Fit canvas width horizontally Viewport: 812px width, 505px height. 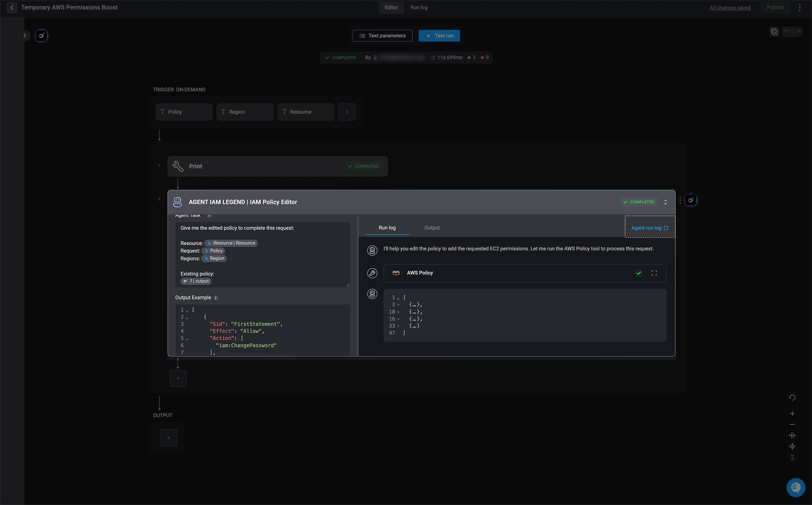point(792,435)
